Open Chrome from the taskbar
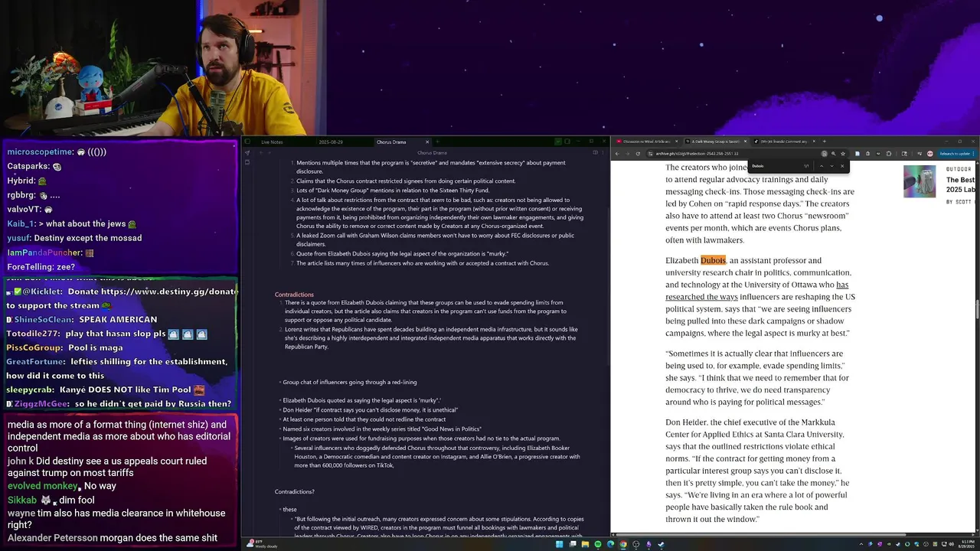The image size is (980, 551). pyautogui.click(x=623, y=544)
